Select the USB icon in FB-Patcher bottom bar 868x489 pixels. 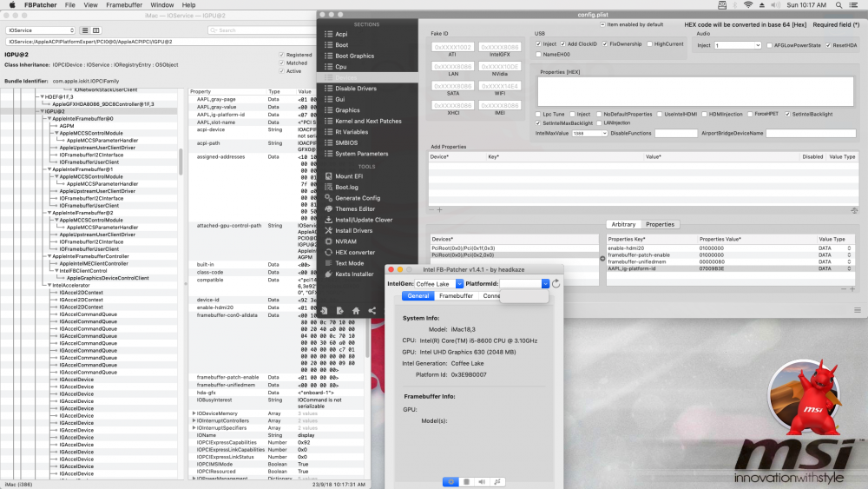coord(497,482)
